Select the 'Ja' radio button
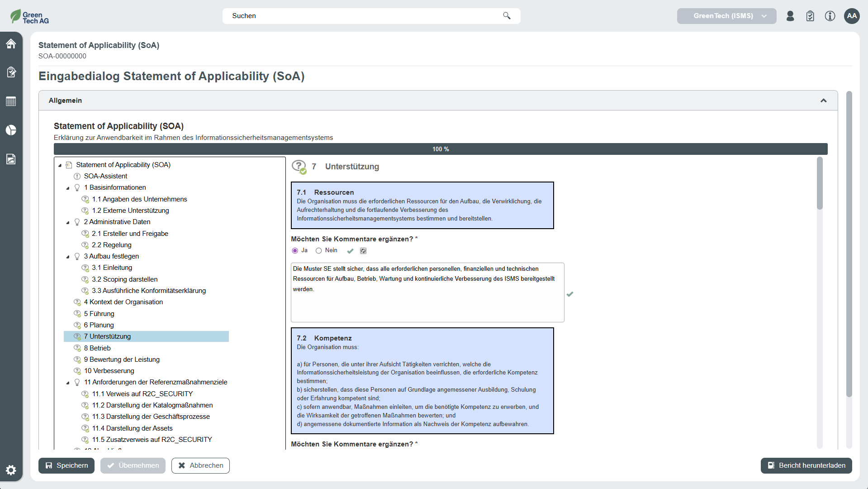This screenshot has height=489, width=868. [x=295, y=251]
